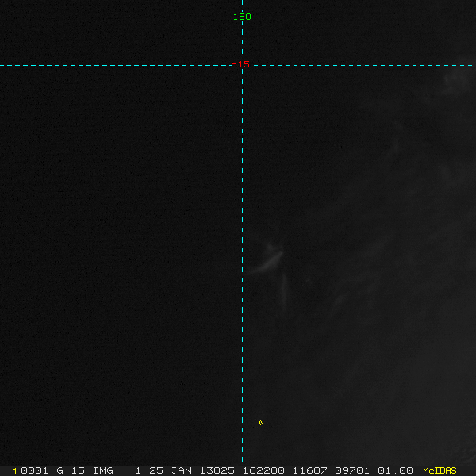
Task: Click the JAN month in the date
Action: (182, 470)
